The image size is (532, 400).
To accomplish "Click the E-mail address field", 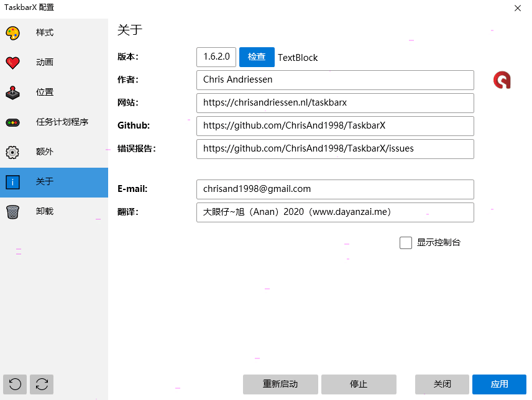I will tap(335, 189).
